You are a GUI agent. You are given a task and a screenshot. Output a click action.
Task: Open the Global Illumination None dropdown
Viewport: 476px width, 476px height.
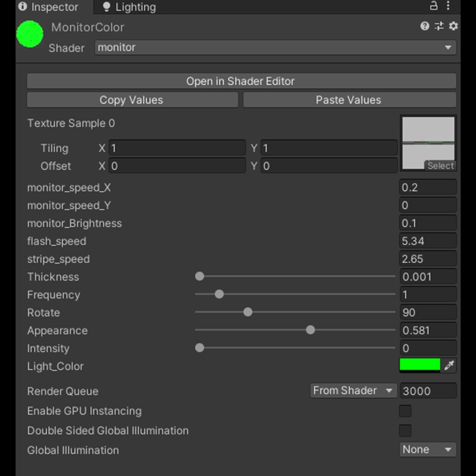point(428,450)
